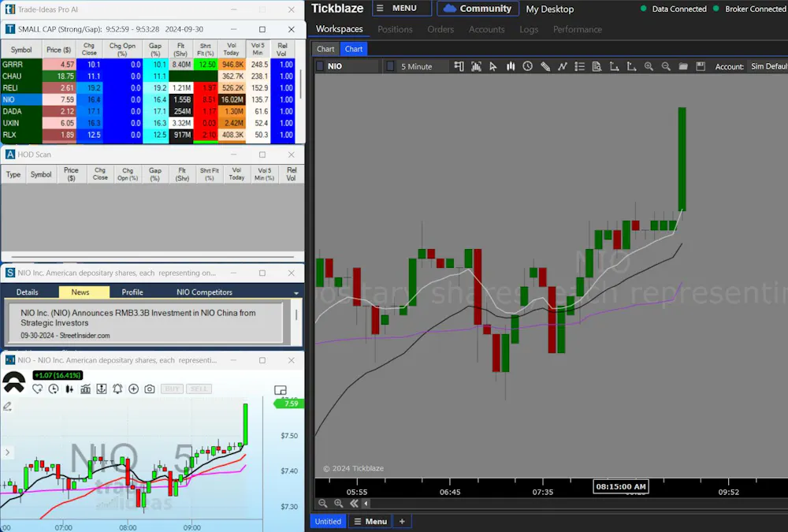788x532 pixels.
Task: Toggle the square box left of 5 Minute
Action: 390,66
